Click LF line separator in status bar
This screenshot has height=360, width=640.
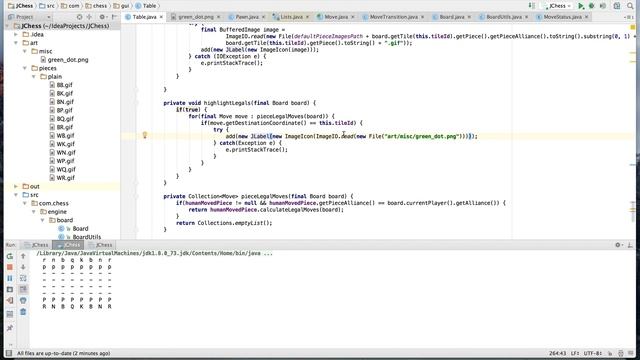pyautogui.click(x=575, y=353)
